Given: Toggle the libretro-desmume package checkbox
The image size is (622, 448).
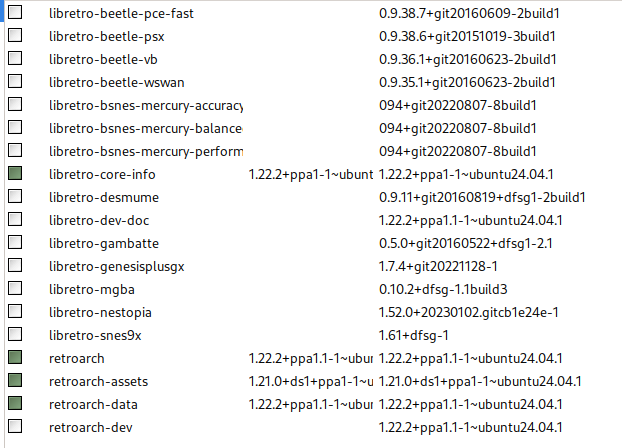Looking at the screenshot, I should coord(15,197).
